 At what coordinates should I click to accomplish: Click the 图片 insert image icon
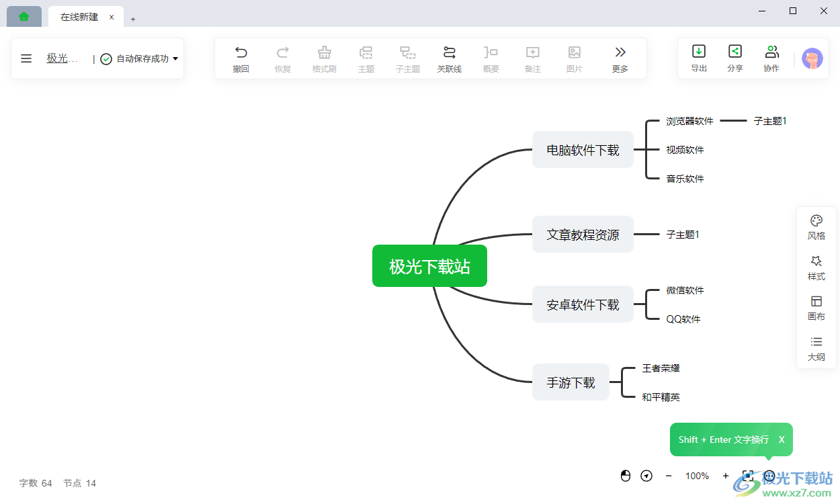point(575,52)
